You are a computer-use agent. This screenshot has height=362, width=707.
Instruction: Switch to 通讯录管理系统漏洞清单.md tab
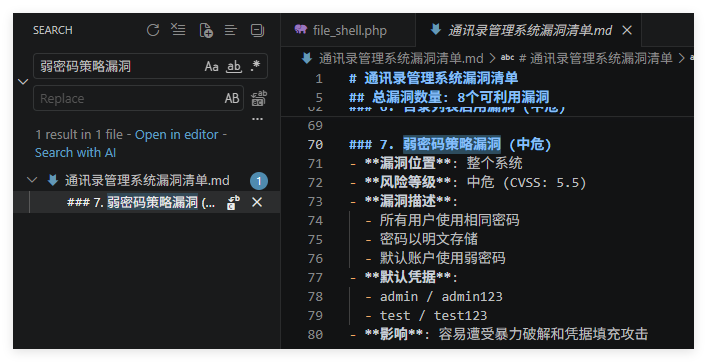point(529,30)
